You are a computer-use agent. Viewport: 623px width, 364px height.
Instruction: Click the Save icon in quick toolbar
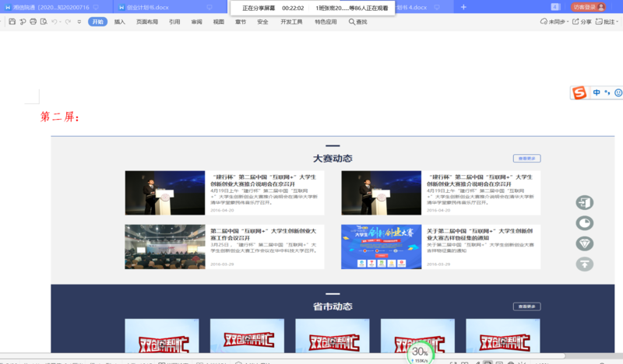12,22
